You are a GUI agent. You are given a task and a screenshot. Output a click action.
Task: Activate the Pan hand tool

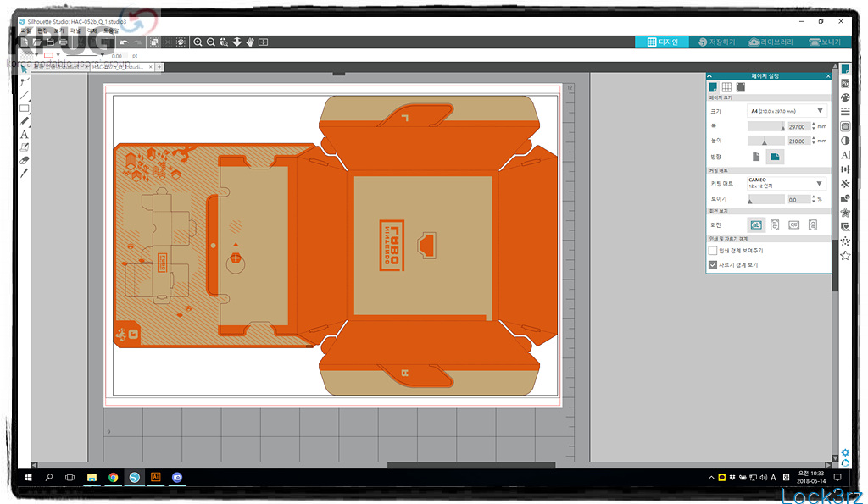coord(250,42)
